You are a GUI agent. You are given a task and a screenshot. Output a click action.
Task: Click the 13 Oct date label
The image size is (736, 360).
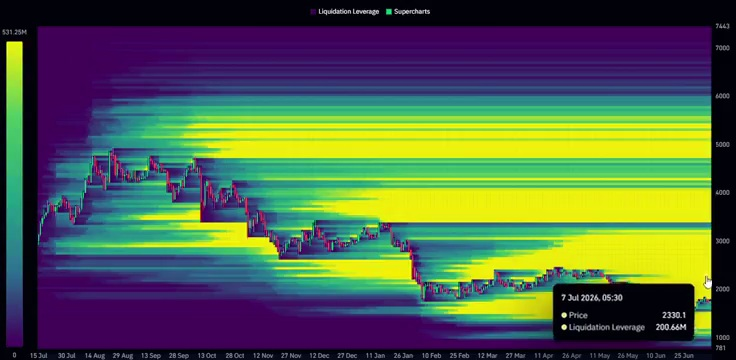point(207,355)
